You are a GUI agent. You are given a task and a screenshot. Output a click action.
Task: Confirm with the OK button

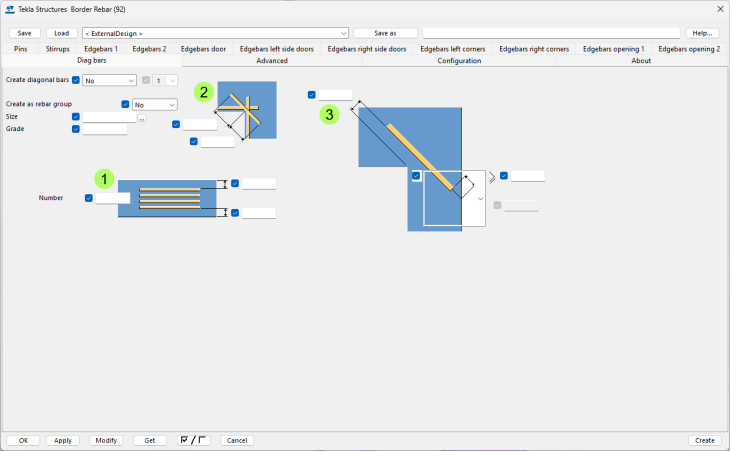click(x=23, y=440)
